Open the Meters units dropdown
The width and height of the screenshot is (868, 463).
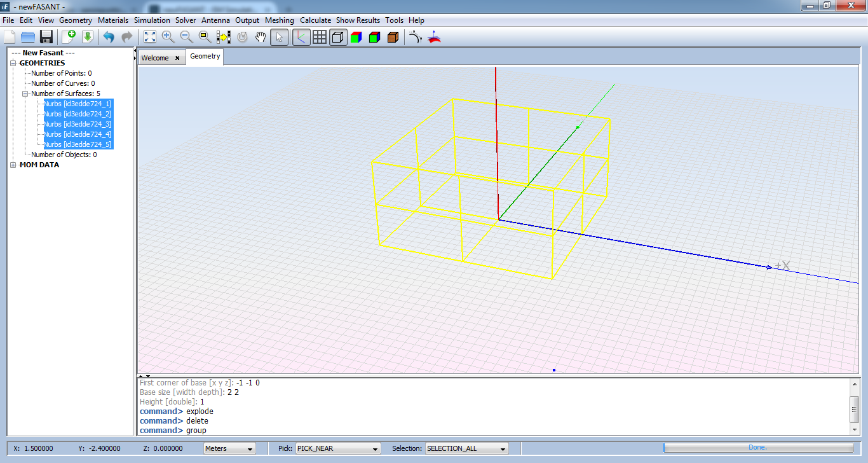(x=229, y=448)
